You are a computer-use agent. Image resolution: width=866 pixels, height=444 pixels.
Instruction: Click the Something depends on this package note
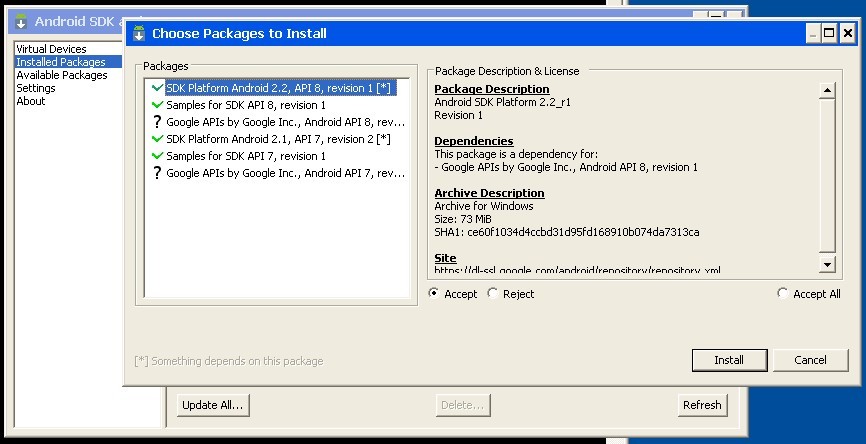tap(229, 361)
